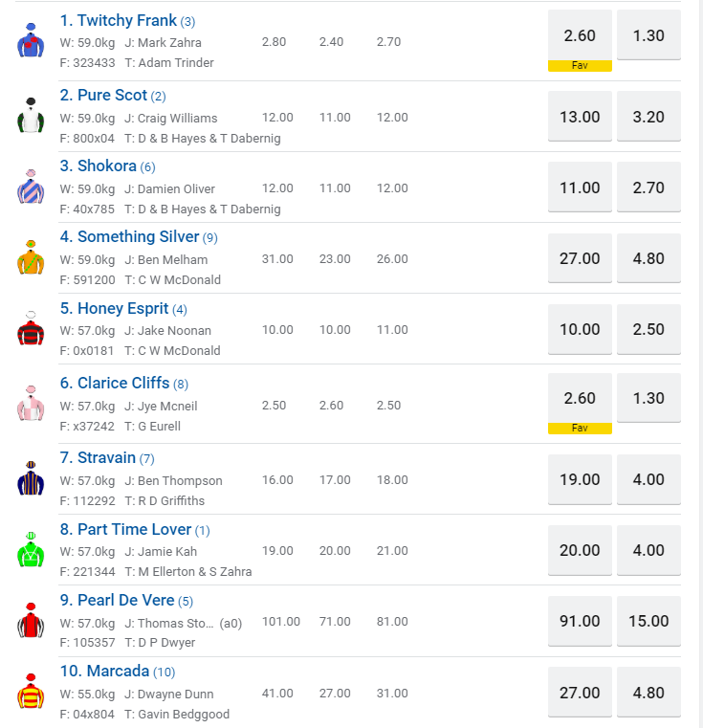Viewport: 703px width, 728px height.
Task: Select Honey Esprit place odds 2.50
Action: click(x=648, y=329)
